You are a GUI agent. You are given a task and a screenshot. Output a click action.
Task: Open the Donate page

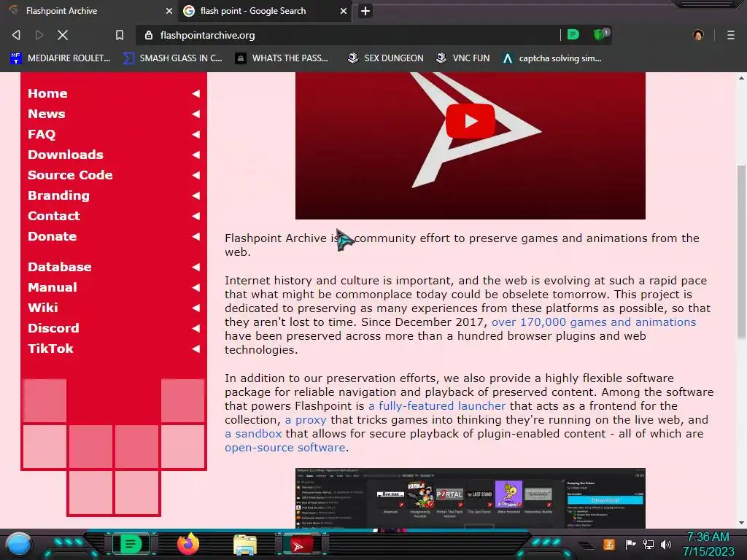52,237
